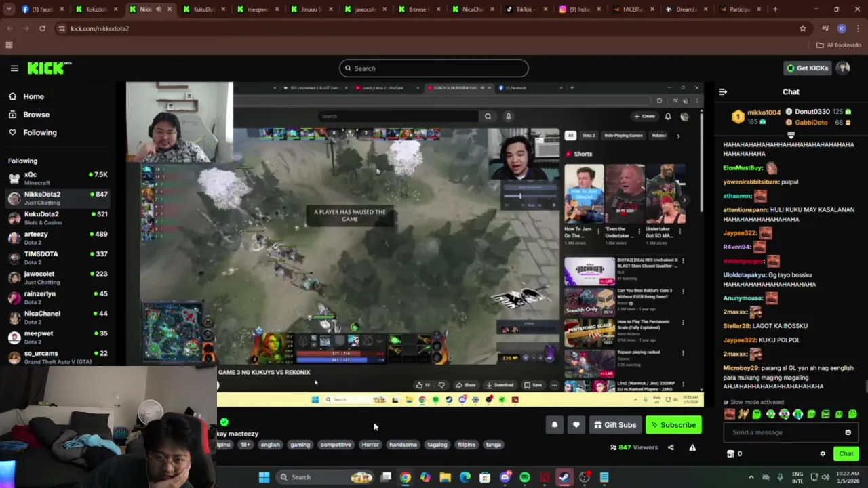Open Discord from taskbar

[505, 477]
